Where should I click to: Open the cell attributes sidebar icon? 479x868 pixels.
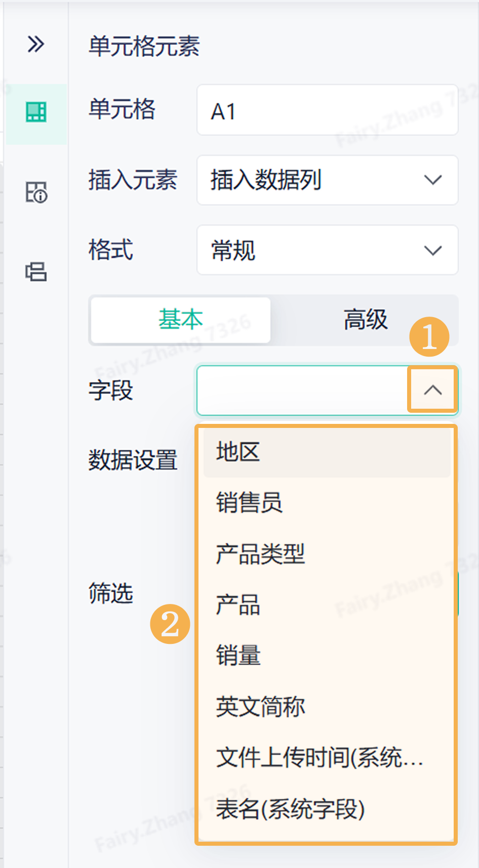[x=36, y=192]
